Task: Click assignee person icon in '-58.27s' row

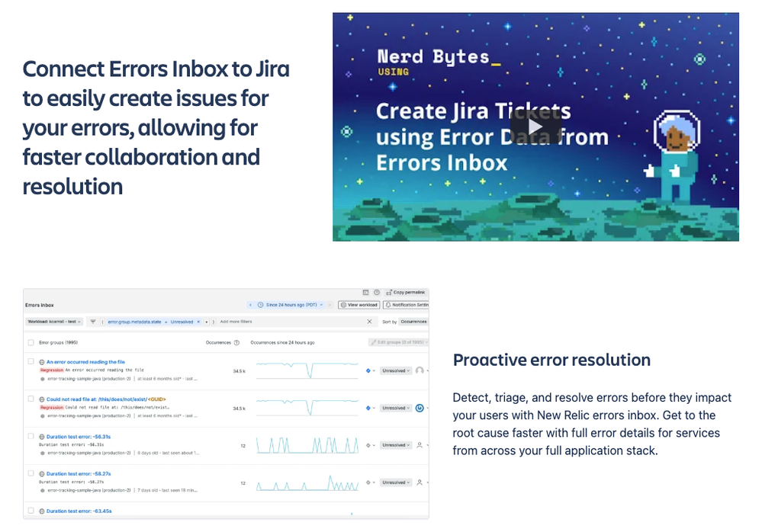Action: pyautogui.click(x=420, y=482)
